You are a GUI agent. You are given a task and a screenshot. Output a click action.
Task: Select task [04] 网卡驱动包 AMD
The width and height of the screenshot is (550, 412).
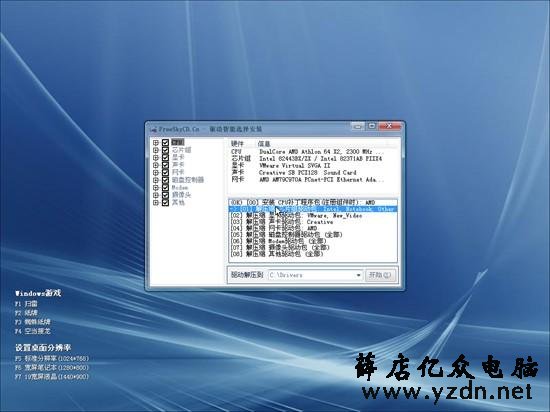click(313, 228)
